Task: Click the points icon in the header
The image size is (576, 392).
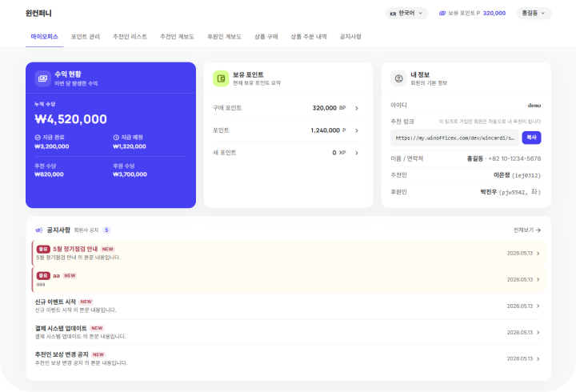Action: click(442, 14)
